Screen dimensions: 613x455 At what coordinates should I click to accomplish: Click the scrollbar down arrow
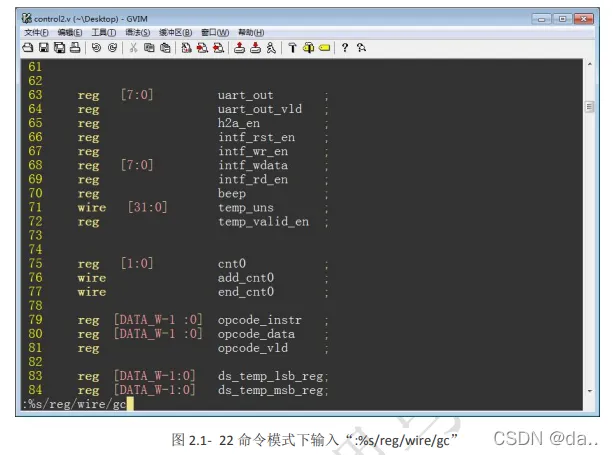coord(590,391)
